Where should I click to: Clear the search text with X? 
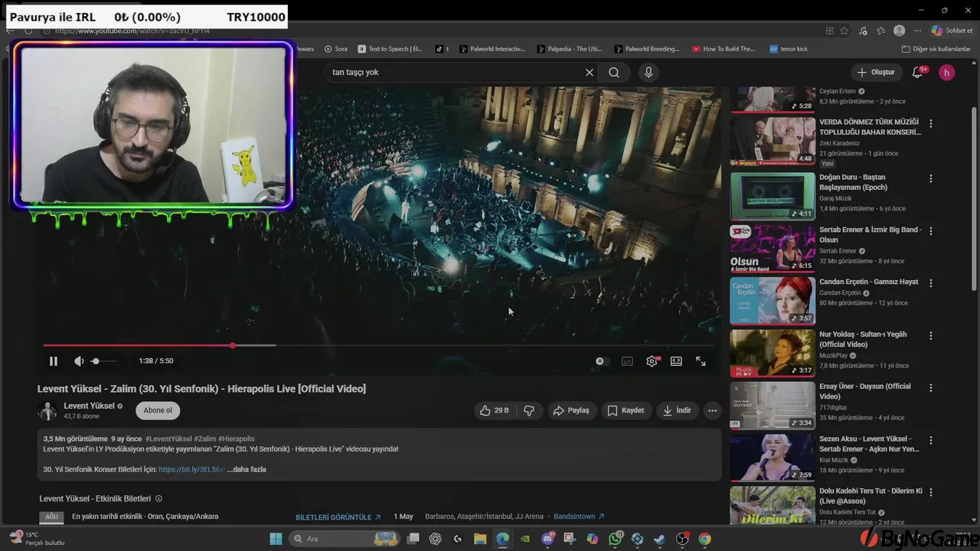[x=590, y=72]
